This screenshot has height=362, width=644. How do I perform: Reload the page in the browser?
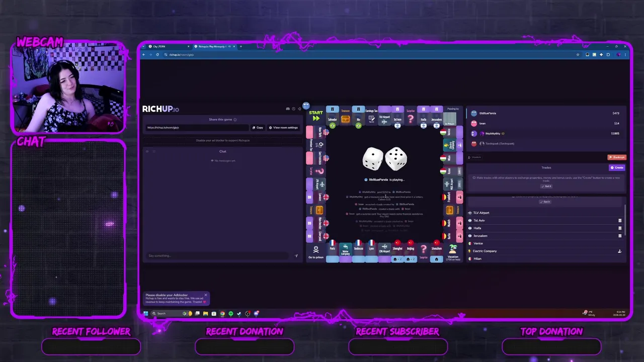(157, 54)
